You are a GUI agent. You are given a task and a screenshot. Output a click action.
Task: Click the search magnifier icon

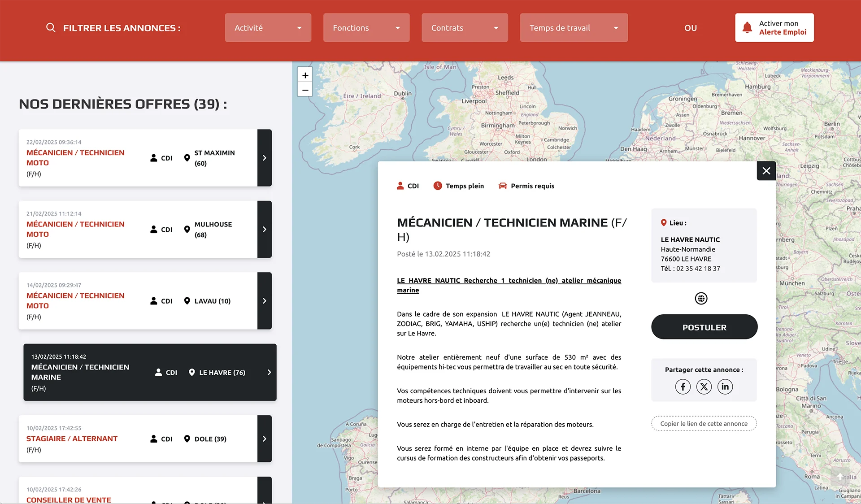(x=51, y=28)
